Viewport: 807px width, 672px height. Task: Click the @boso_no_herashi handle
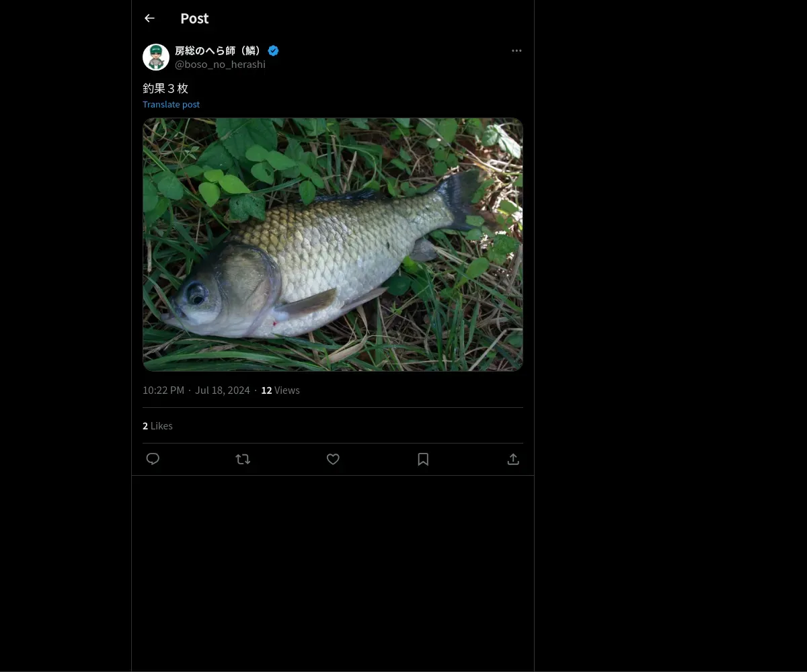220,65
